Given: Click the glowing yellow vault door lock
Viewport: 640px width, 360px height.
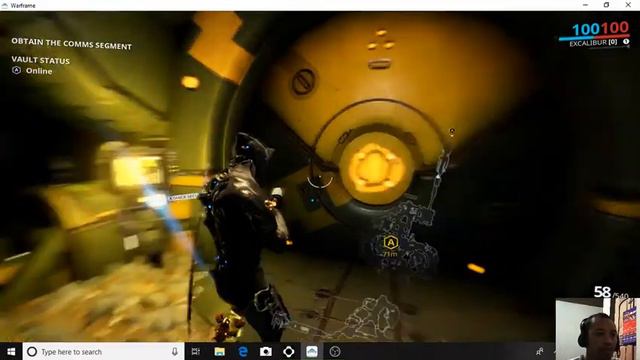Looking at the screenshot, I should click(x=376, y=168).
